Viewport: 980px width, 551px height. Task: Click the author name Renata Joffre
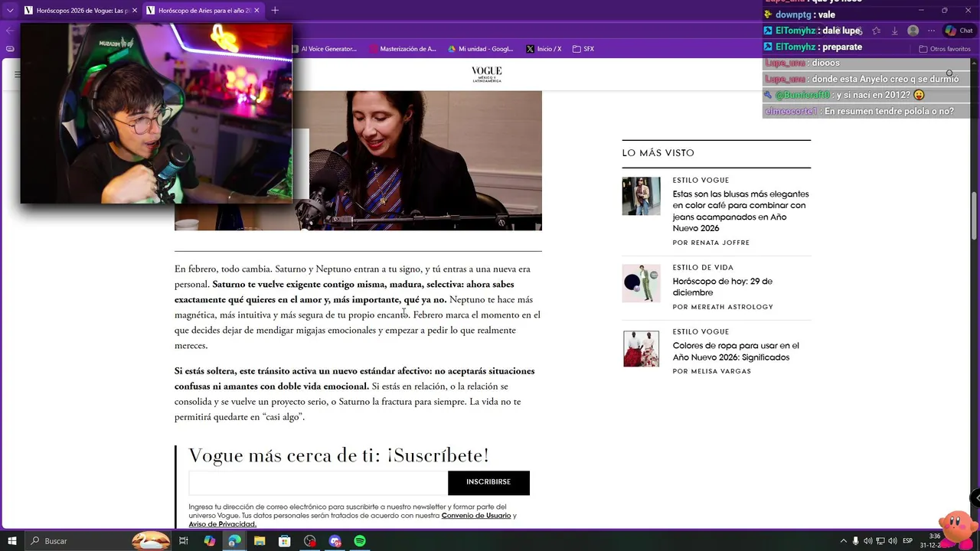[720, 243]
